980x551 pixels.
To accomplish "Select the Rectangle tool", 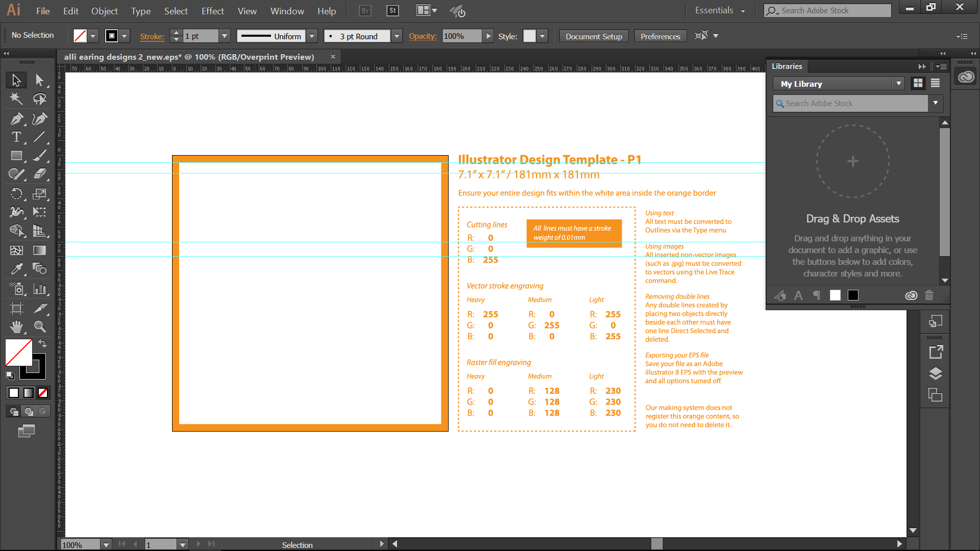I will pos(16,155).
